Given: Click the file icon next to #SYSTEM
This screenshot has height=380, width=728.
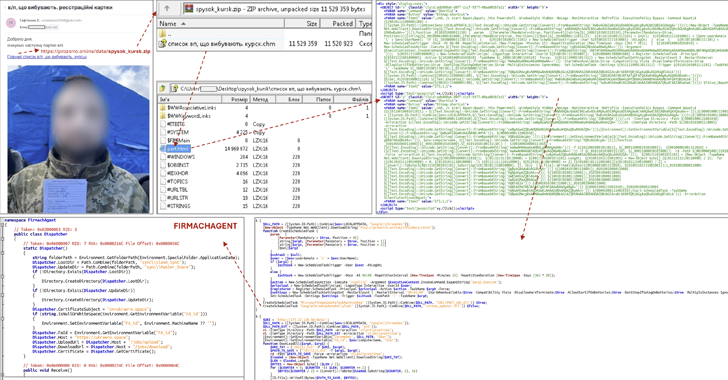Looking at the screenshot, I should [x=163, y=132].
